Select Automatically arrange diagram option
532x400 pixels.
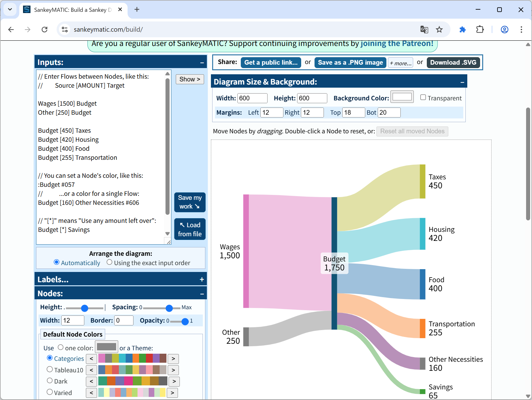(x=57, y=262)
